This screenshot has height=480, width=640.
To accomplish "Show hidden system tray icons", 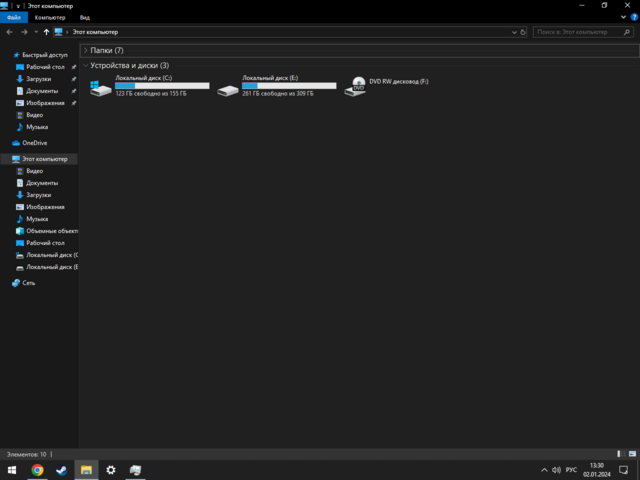I will (543, 469).
